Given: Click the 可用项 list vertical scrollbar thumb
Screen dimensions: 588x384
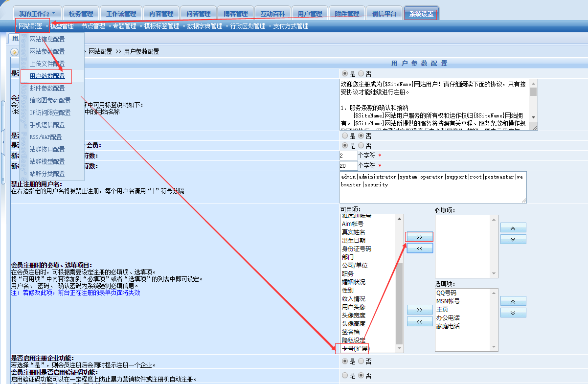Looking at the screenshot, I should click(400, 303).
